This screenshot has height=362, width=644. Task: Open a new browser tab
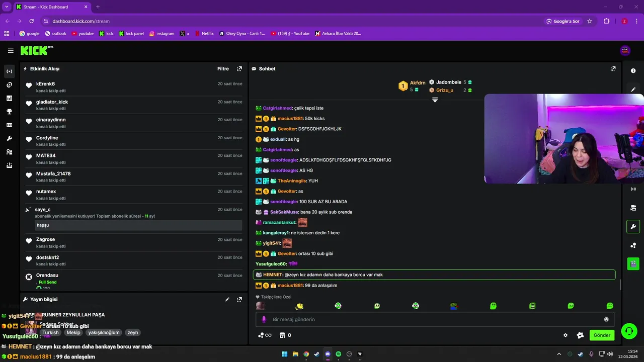coord(98,7)
